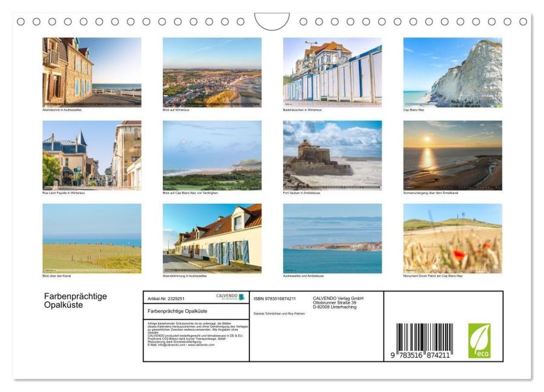Select the Audresselles und Ambleteuse sea photo
544x392 pixels.
(332, 238)
